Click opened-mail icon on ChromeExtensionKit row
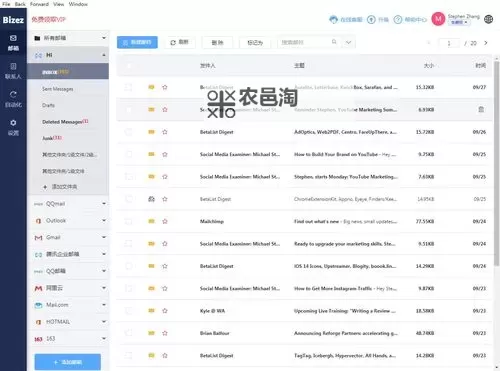Screen dimensions: 500x371 coord(151,199)
